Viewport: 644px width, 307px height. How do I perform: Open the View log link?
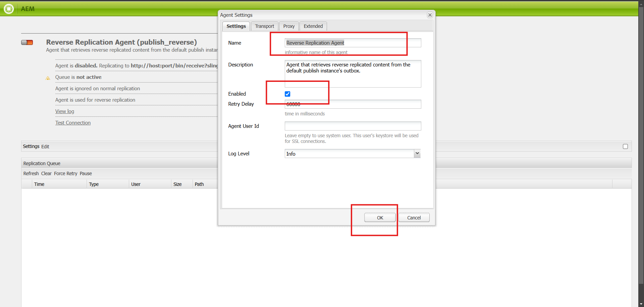pos(65,111)
